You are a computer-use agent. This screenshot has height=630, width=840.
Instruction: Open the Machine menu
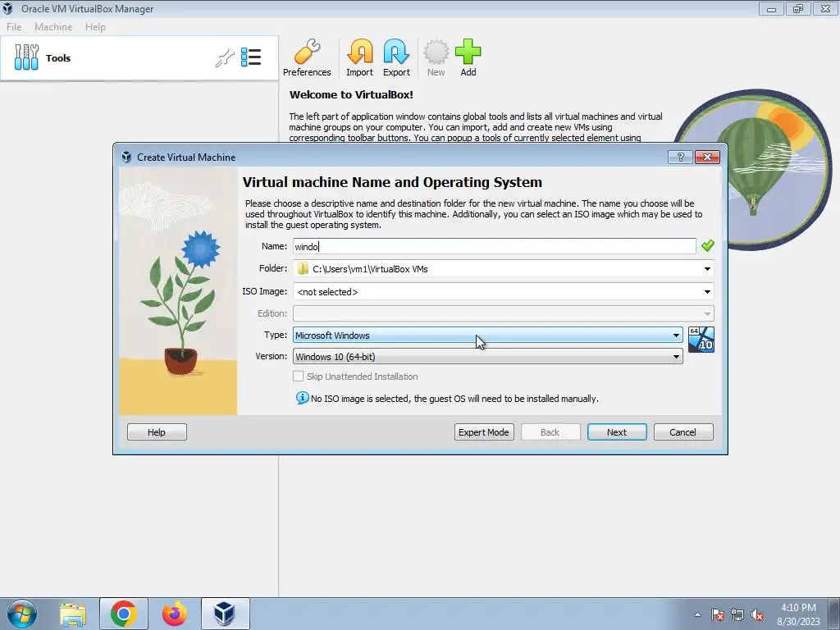pos(53,27)
